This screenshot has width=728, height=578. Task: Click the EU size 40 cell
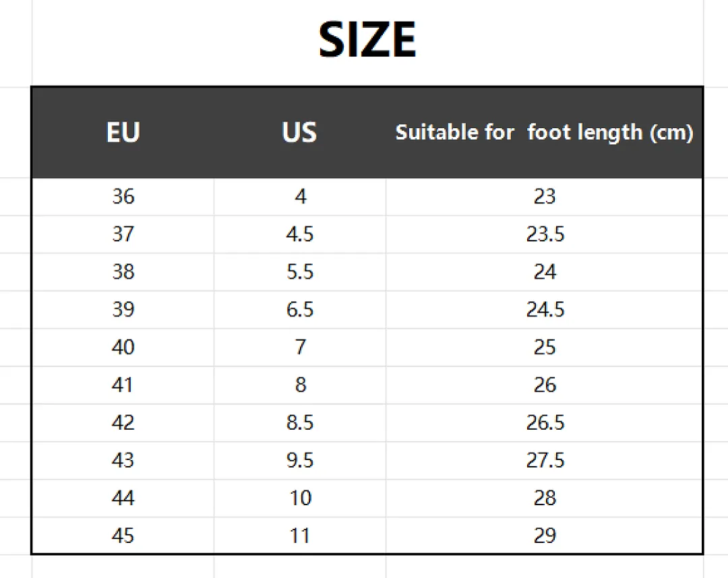[x=123, y=348]
